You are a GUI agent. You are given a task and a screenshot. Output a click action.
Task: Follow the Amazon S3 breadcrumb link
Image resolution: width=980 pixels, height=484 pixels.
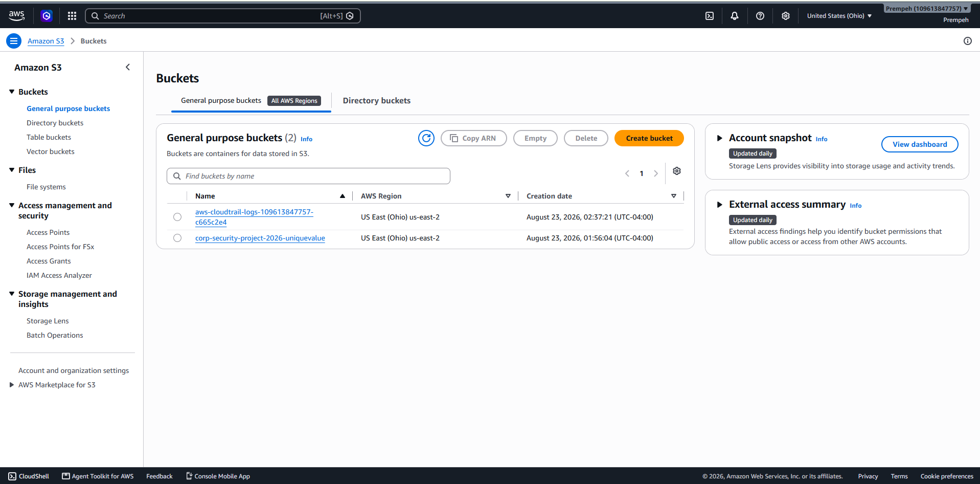46,41
